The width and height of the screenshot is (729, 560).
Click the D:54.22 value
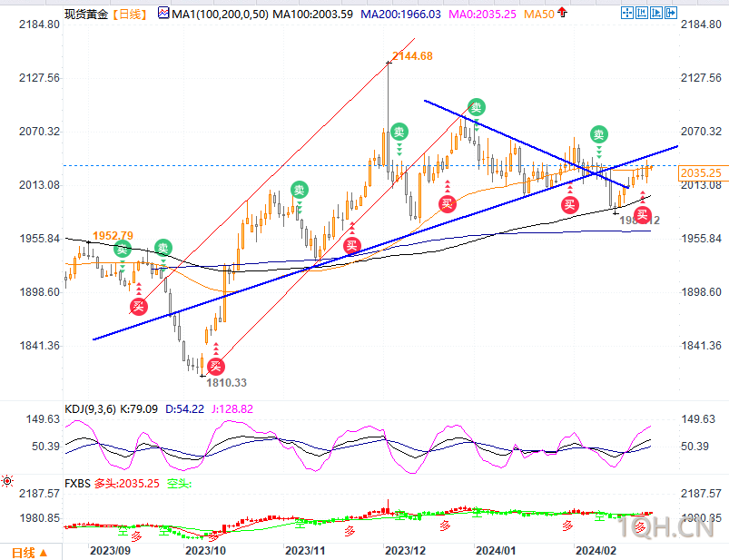click(x=184, y=409)
